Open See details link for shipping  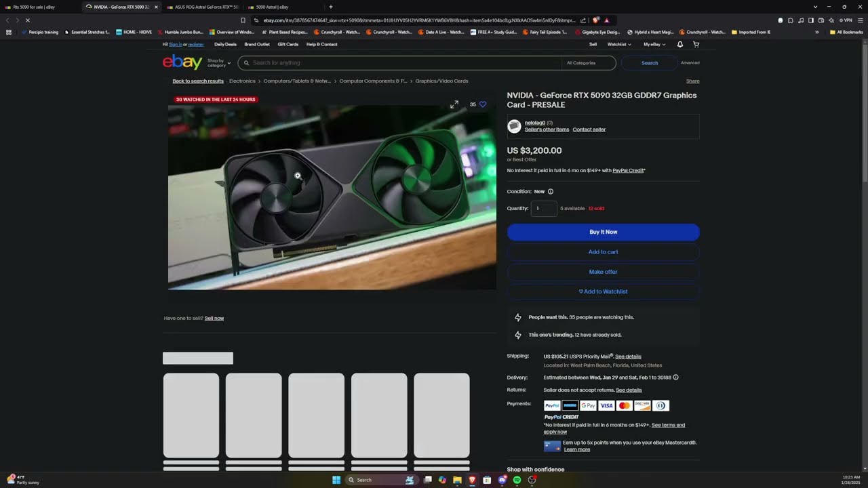click(x=628, y=357)
